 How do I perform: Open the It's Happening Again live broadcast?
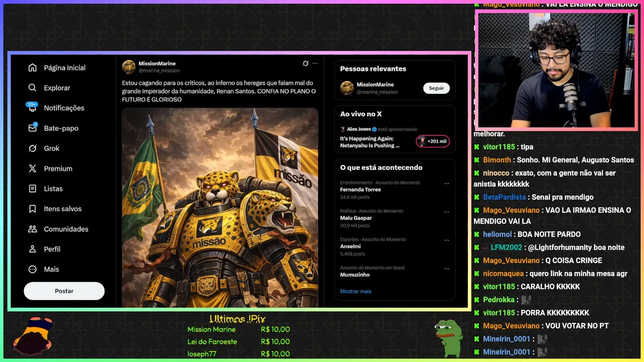click(x=370, y=142)
